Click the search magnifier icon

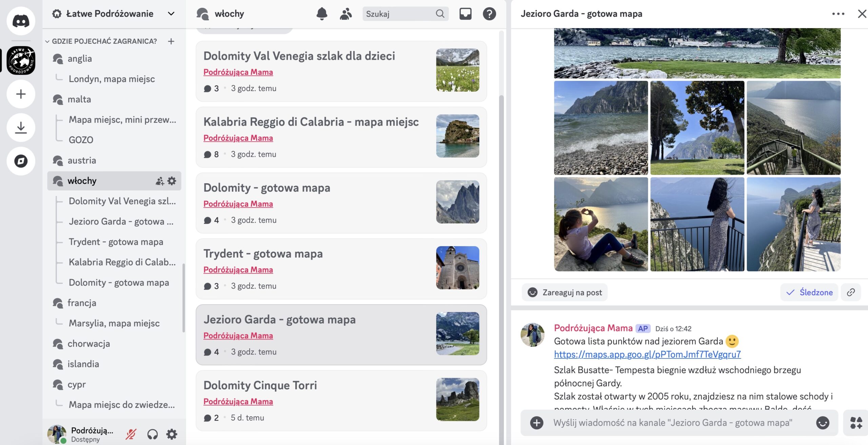440,14
